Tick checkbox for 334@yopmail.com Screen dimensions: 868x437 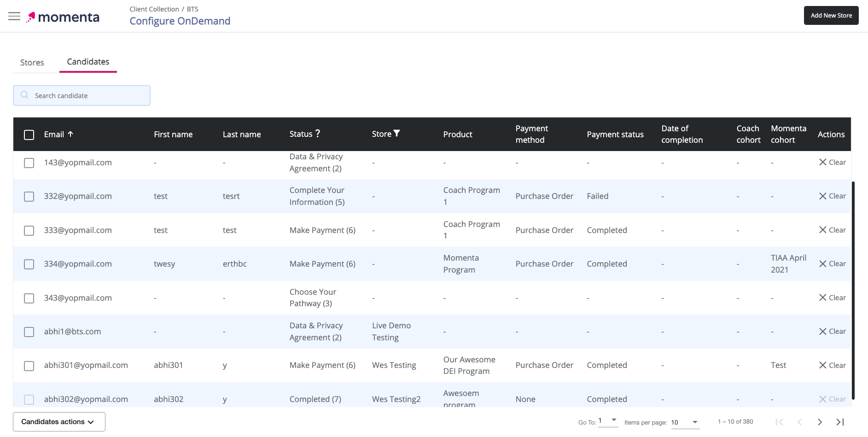29,264
